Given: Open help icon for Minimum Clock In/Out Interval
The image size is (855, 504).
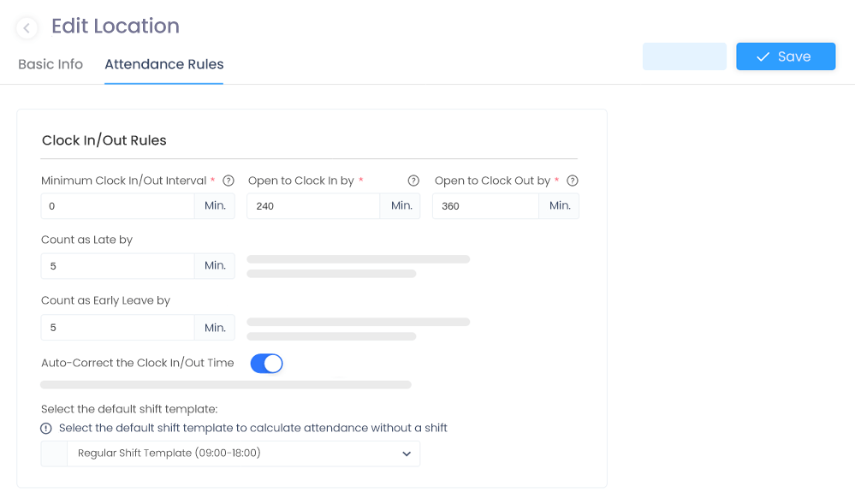Looking at the screenshot, I should click(229, 181).
